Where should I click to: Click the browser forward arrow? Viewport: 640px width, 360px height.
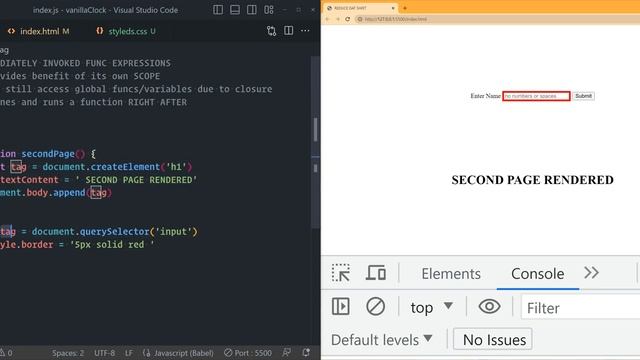click(x=338, y=19)
